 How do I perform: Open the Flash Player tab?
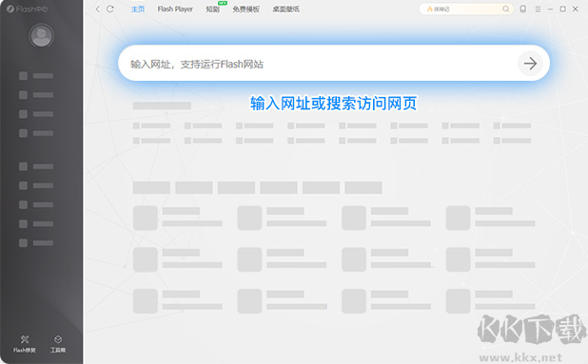[175, 9]
